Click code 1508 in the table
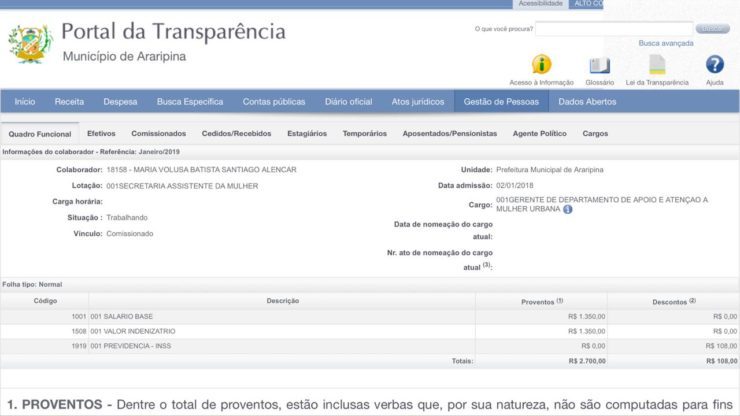This screenshot has width=740, height=416. point(79,331)
